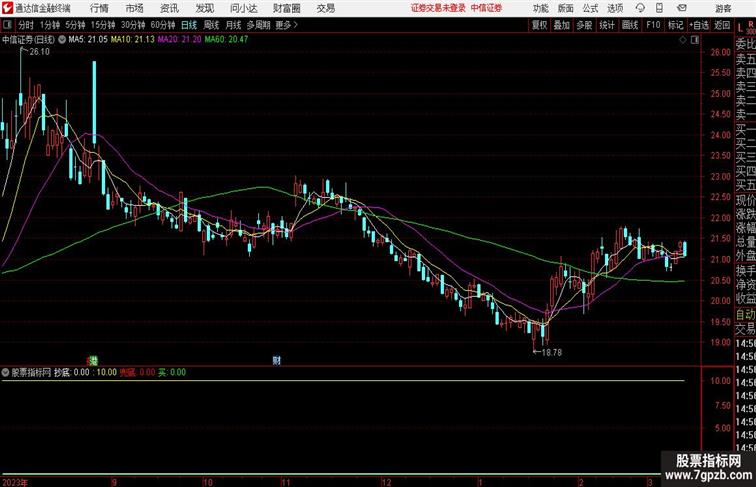This screenshot has width=756, height=487.
Task: Click the 财 event marker on chart
Action: pos(276,360)
